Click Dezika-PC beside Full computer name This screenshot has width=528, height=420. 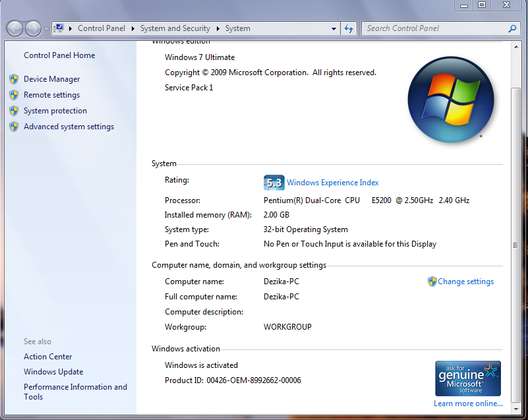(x=281, y=297)
